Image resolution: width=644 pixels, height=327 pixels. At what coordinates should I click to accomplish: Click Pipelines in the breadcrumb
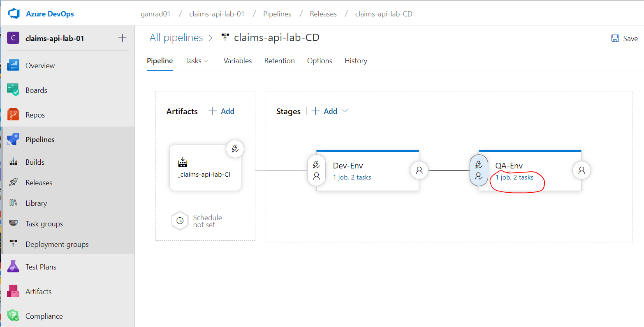277,14
